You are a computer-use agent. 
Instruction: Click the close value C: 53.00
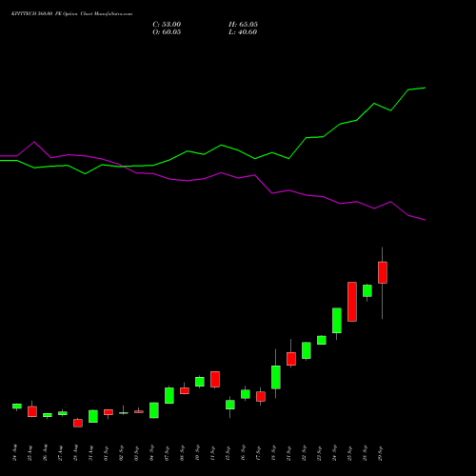(167, 25)
